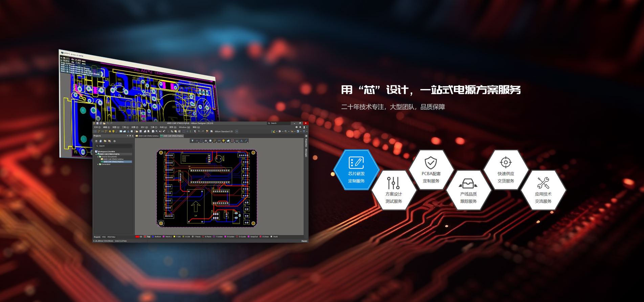Click the Panels button in status bar

[x=304, y=241]
